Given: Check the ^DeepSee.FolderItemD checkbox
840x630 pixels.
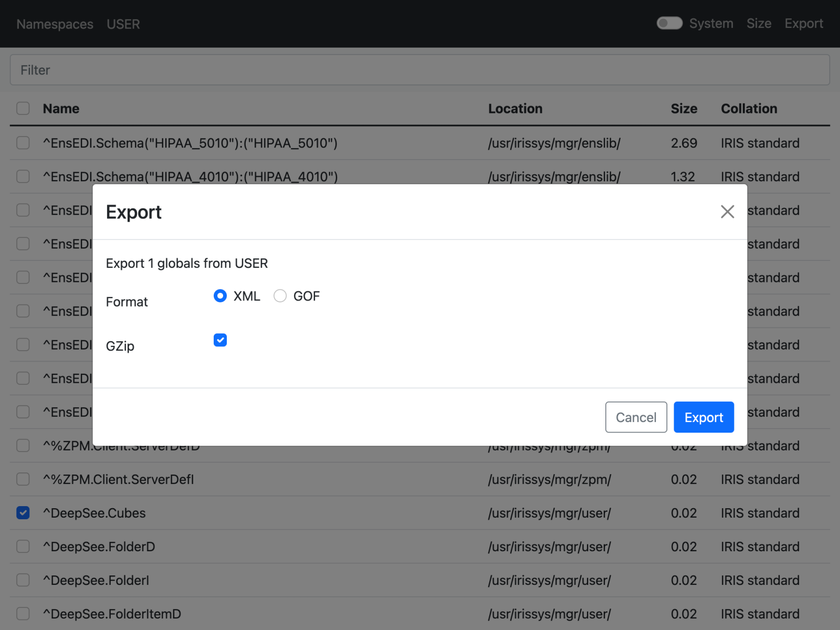Looking at the screenshot, I should [23, 614].
